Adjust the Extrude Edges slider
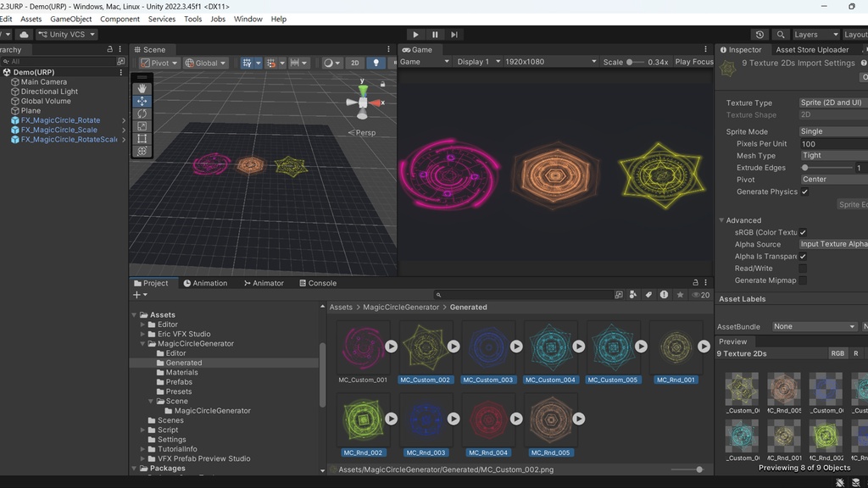This screenshot has height=488, width=868. click(827, 168)
